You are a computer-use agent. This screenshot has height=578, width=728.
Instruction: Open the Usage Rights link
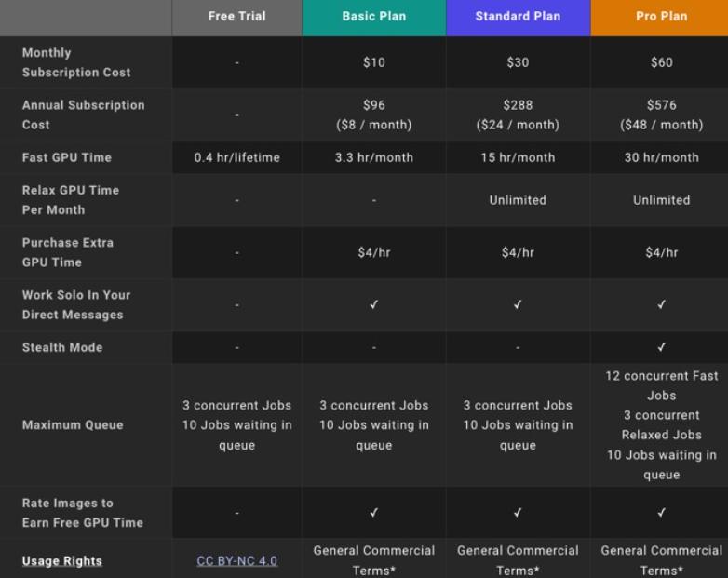(62, 561)
